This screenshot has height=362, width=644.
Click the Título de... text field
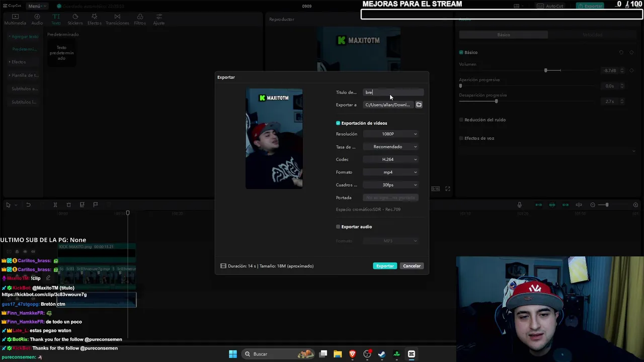point(393,93)
